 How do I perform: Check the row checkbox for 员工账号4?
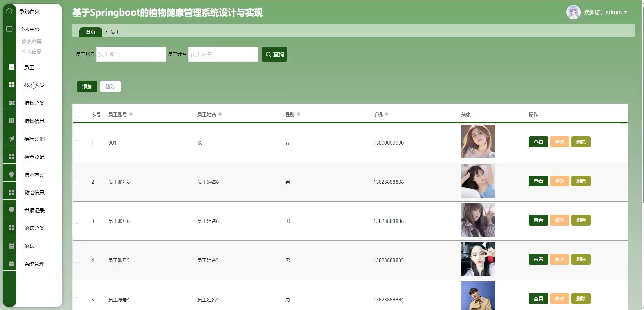(77, 300)
